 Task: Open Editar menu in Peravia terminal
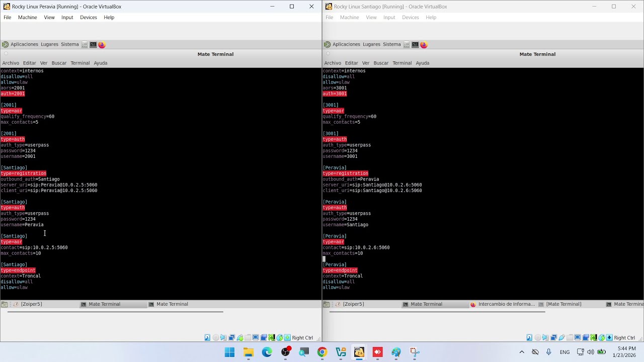[x=29, y=63]
